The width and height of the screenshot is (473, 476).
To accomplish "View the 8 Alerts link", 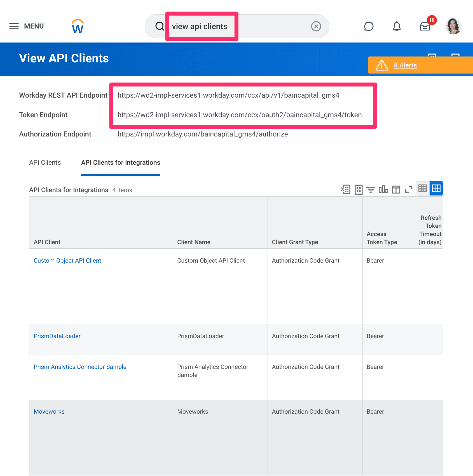I will pyautogui.click(x=405, y=65).
